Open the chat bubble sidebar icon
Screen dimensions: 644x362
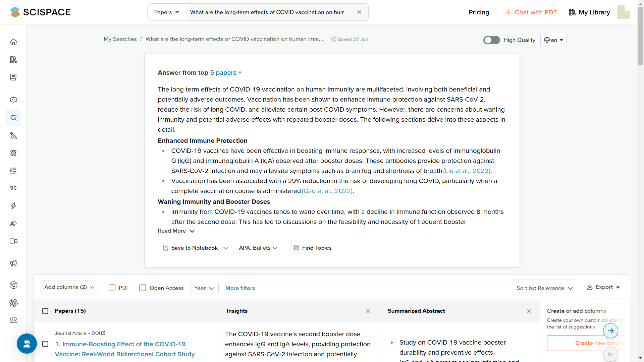pos(13,100)
